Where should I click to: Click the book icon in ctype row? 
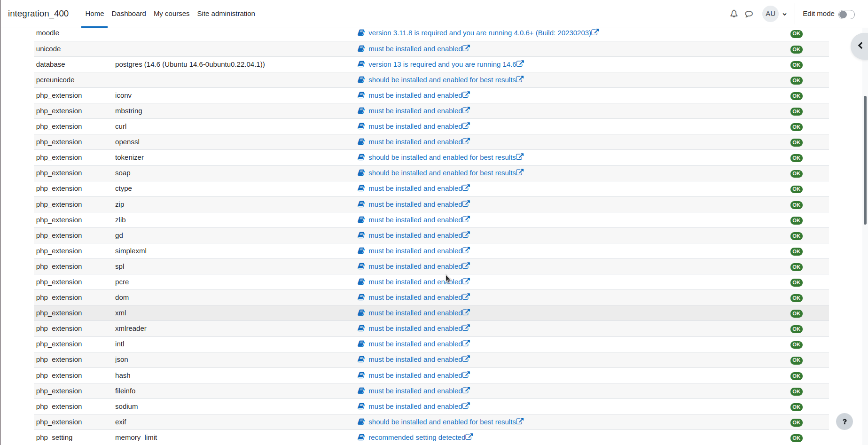point(361,188)
